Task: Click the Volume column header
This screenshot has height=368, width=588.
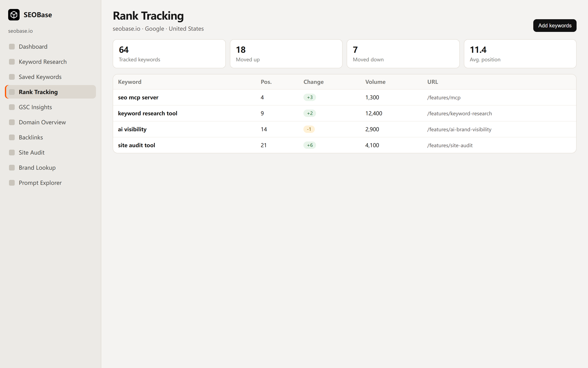Action: (375, 82)
